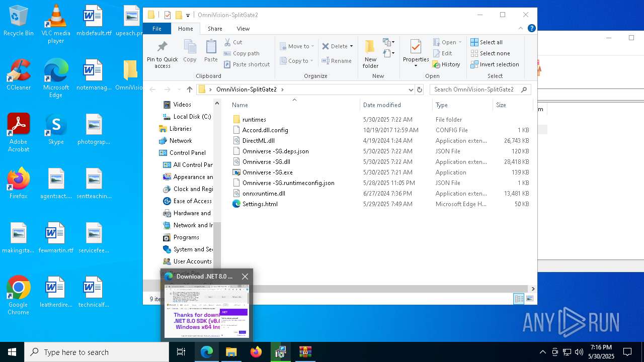Click the Edit ribbon button
Viewport: 644px width, 362px height.
pos(442,53)
